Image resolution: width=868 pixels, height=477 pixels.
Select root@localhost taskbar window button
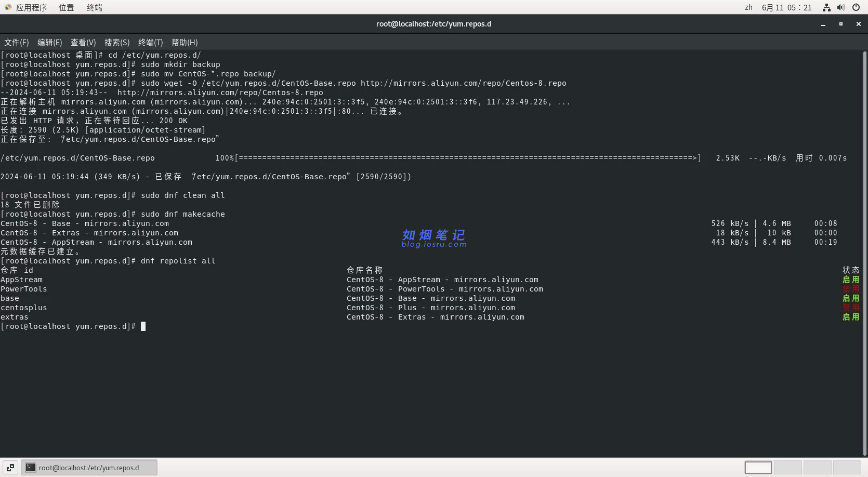pyautogui.click(x=89, y=468)
